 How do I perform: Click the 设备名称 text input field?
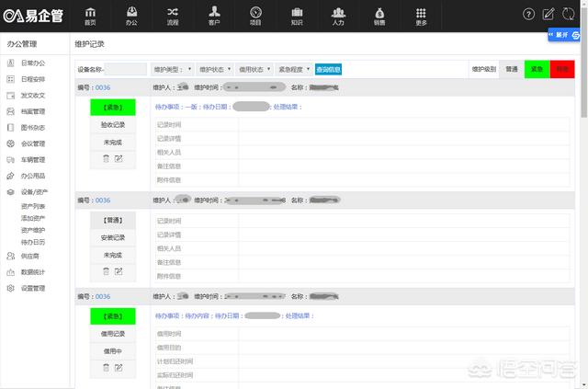(x=126, y=69)
